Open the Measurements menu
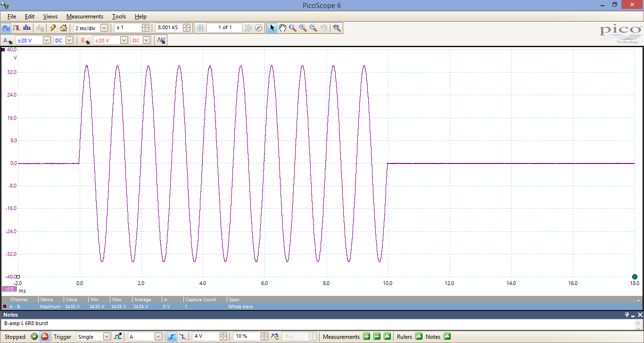Screen dimensions: 644x343 coord(85,16)
